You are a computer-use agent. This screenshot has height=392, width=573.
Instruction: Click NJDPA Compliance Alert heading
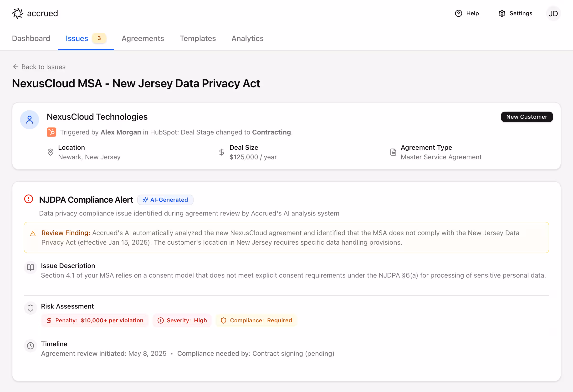[86, 200]
